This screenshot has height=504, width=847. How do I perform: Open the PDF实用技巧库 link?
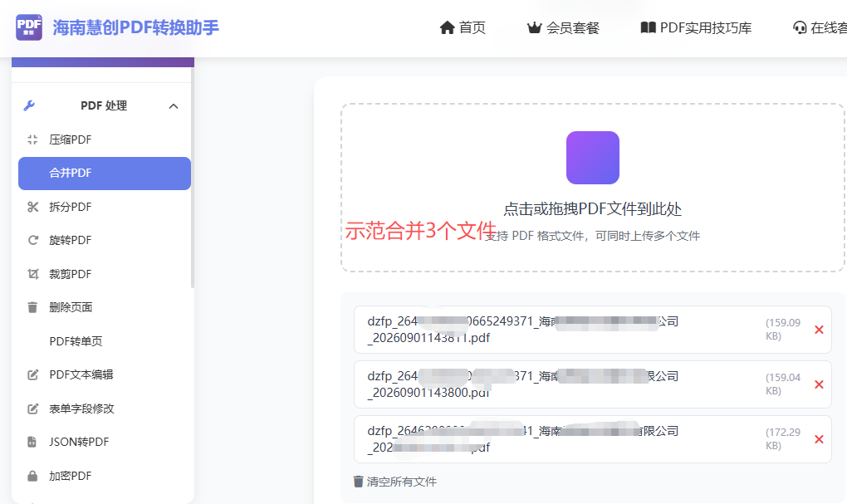pyautogui.click(x=697, y=27)
